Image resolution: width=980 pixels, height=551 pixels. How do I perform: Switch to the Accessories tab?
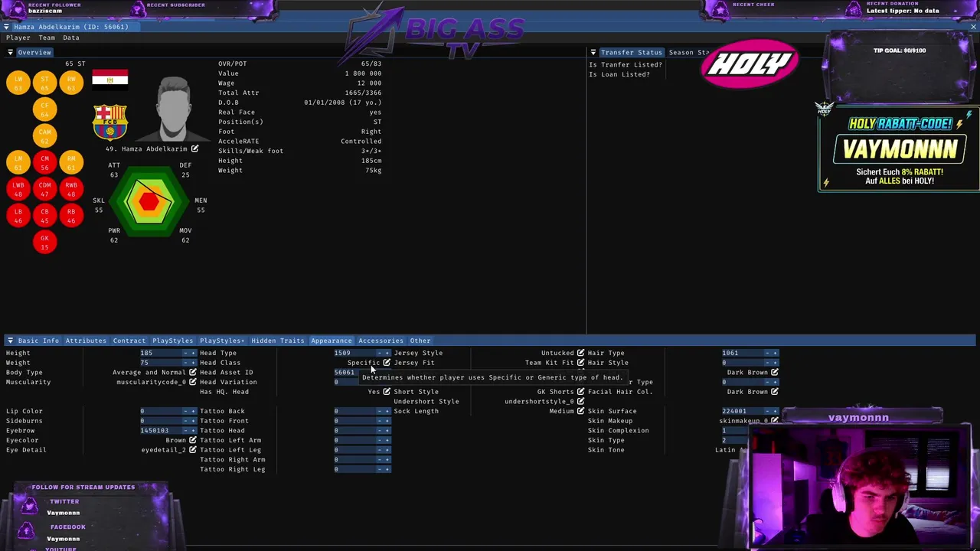[381, 341]
